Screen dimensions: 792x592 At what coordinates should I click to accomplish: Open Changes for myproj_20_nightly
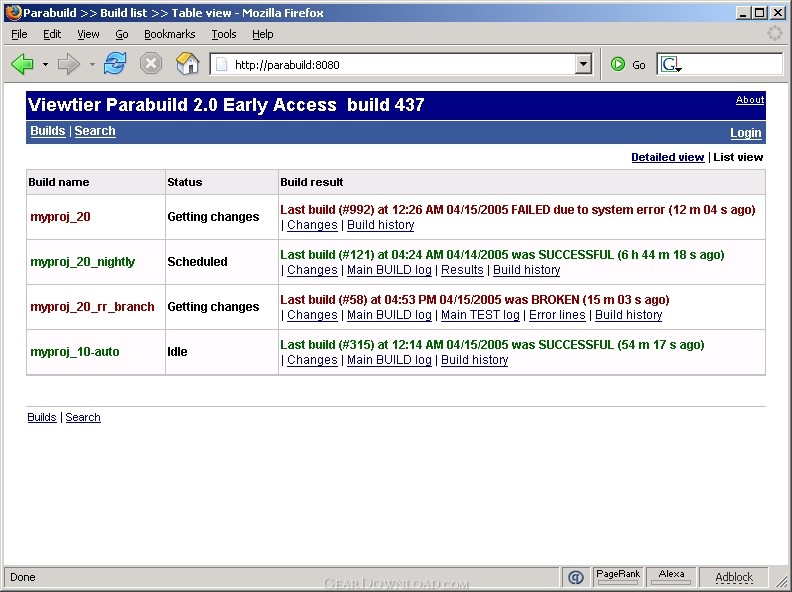click(312, 270)
